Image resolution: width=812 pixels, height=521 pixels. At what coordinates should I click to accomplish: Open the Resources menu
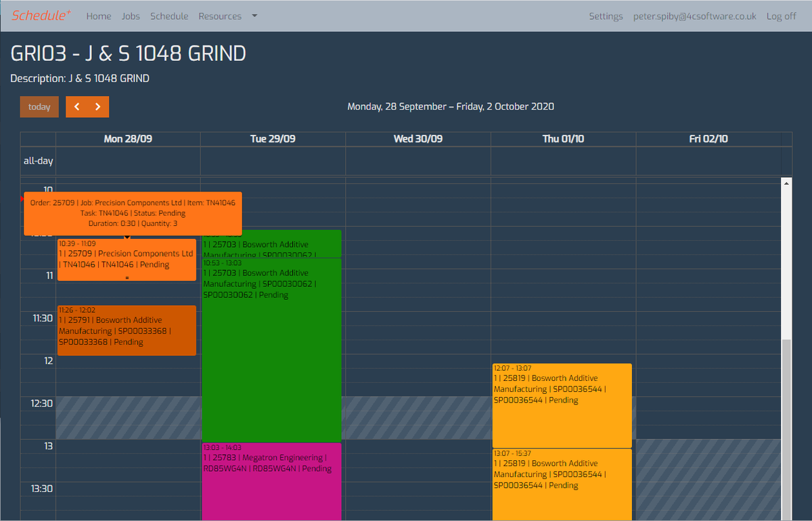tap(220, 16)
